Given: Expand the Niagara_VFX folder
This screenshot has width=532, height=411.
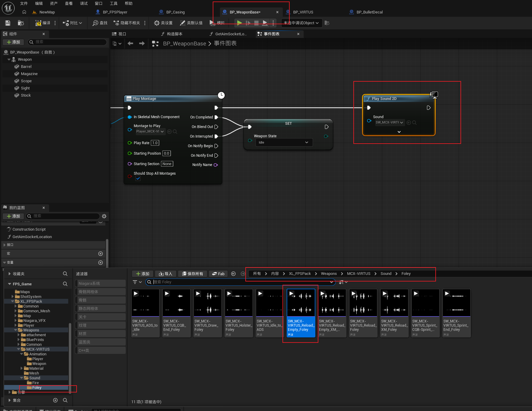Looking at the screenshot, I should (16, 321).
